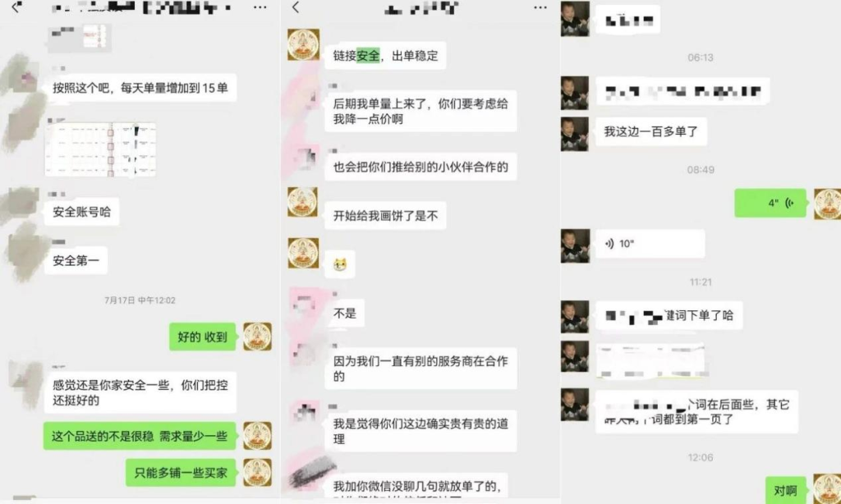Screen dimensions: 841x504
Task: Tap '安全第一' message bubble
Action: pos(76,260)
